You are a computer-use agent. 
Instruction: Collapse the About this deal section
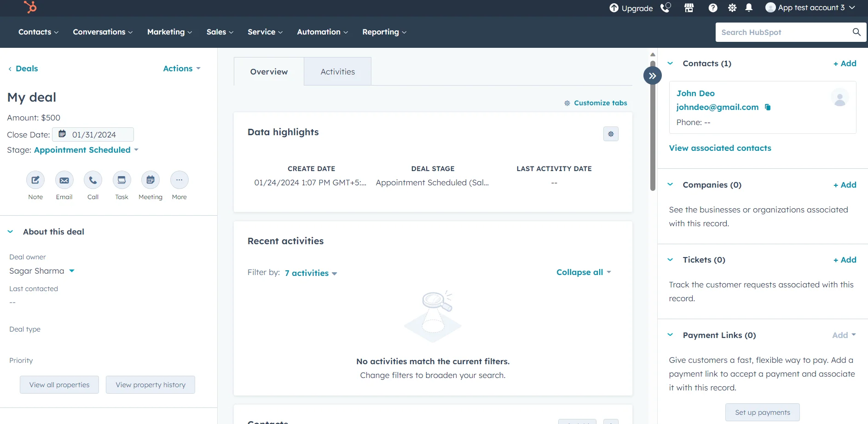tap(10, 231)
